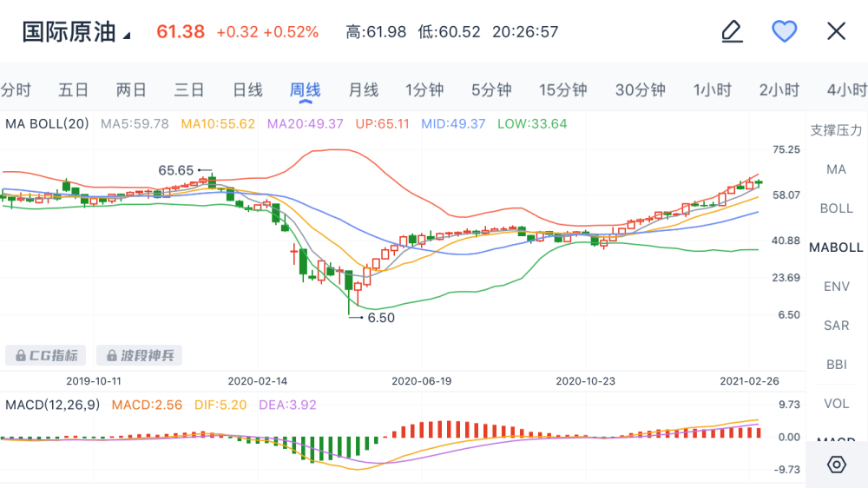
Task: Click the 9.73 MACD axis label
Action: [x=789, y=405]
